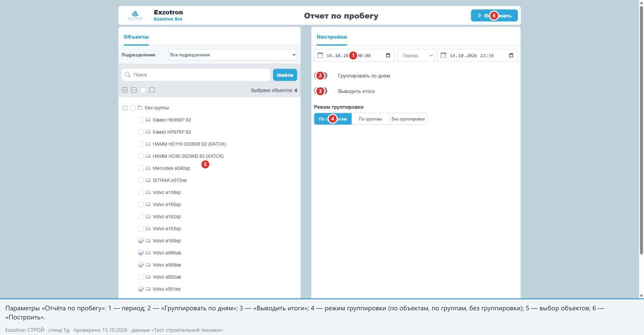Click the leading calendar icon of the 23:59 end date
The width and height of the screenshot is (644, 335).
443,55
